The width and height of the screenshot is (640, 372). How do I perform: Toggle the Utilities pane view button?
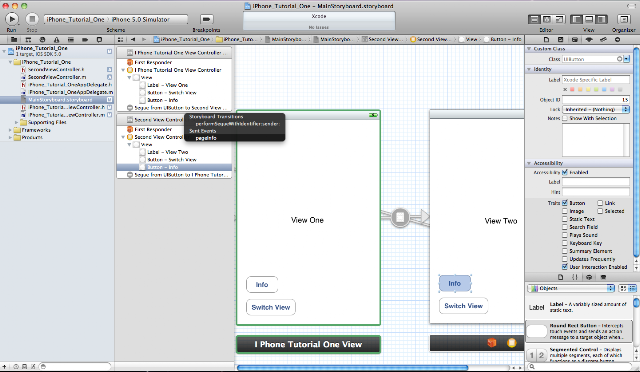[602, 19]
